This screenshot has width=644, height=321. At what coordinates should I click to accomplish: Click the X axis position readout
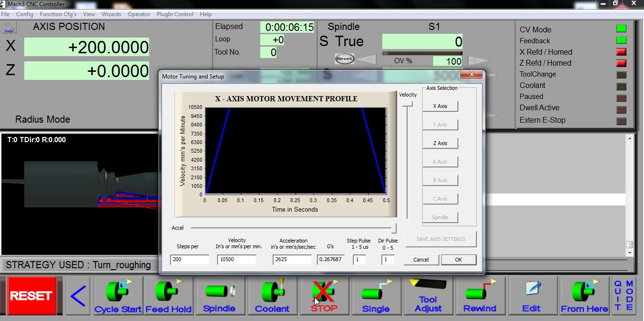click(x=86, y=47)
